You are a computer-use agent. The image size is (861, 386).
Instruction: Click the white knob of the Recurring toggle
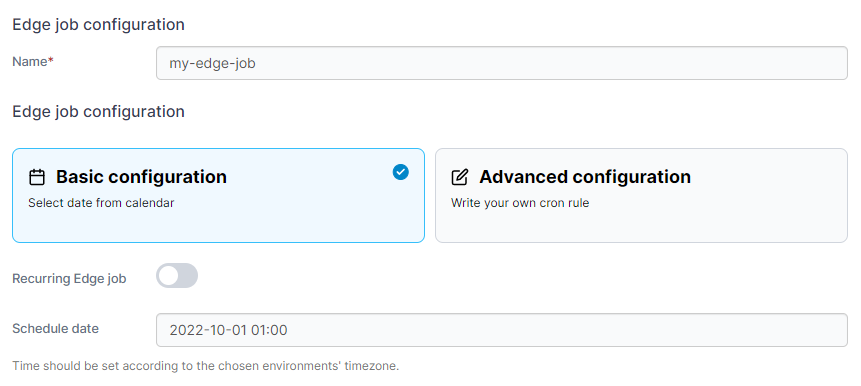tap(169, 276)
